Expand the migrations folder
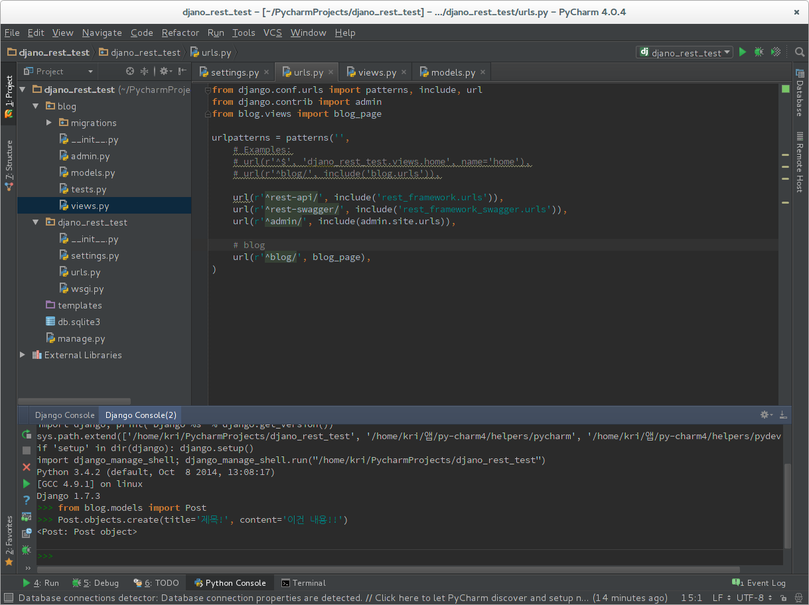Viewport: 809px width, 605px height. 48,123
